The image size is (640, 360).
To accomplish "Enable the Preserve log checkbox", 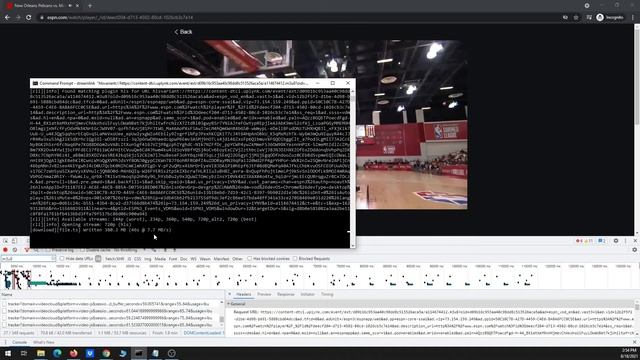I will point(48,250).
